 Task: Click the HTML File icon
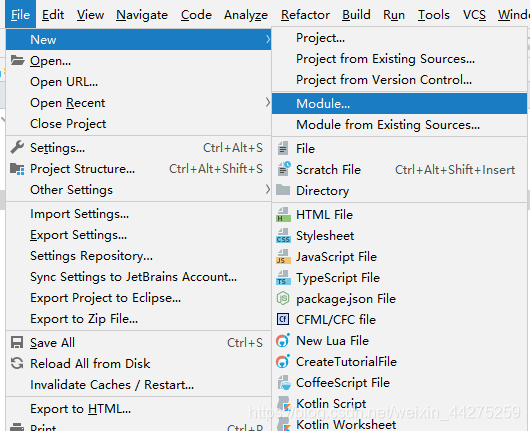(x=283, y=215)
